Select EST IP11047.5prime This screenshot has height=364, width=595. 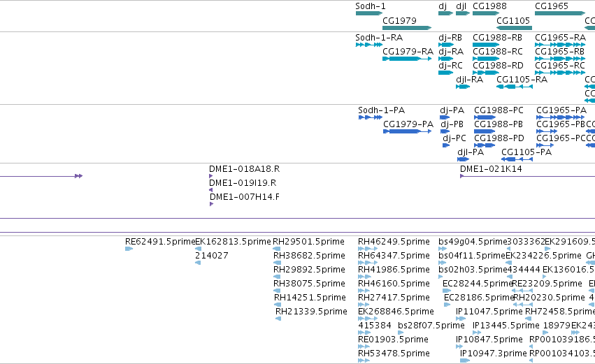[x=461, y=319]
